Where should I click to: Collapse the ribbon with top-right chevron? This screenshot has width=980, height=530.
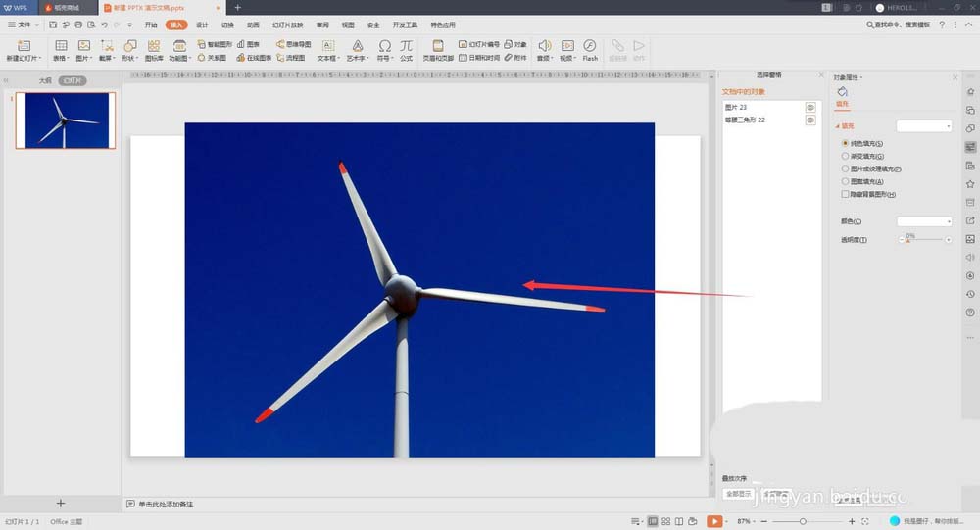(x=969, y=25)
